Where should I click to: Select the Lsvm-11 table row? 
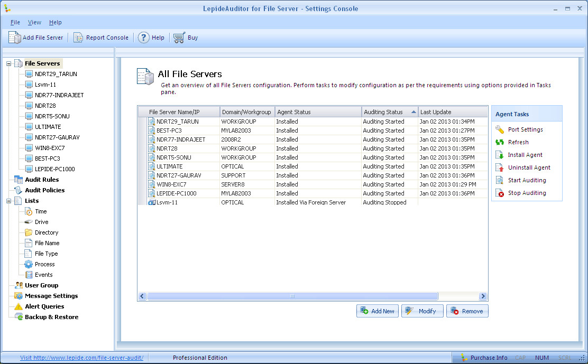click(x=313, y=202)
